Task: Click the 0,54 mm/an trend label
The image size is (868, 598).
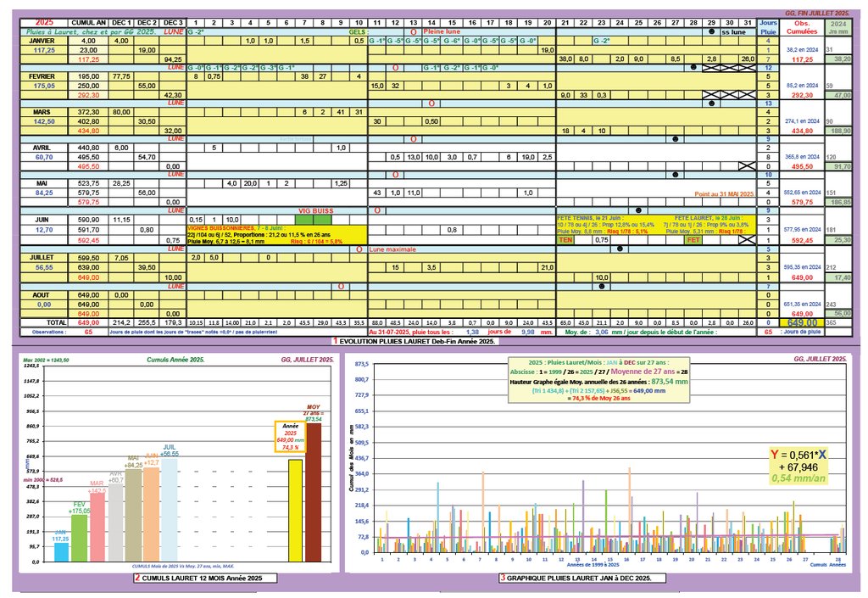Action: click(798, 478)
